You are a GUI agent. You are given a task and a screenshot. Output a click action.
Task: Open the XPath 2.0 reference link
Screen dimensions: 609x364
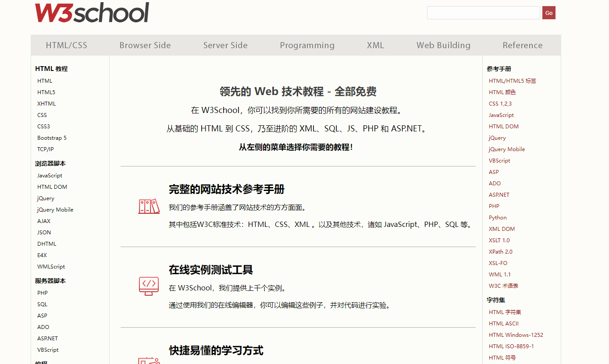coord(500,252)
